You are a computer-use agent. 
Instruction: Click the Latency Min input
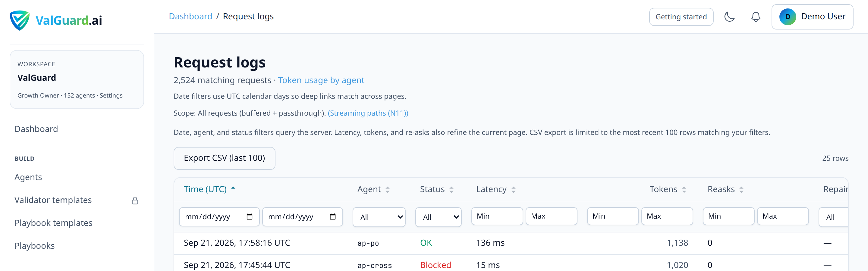(497, 216)
